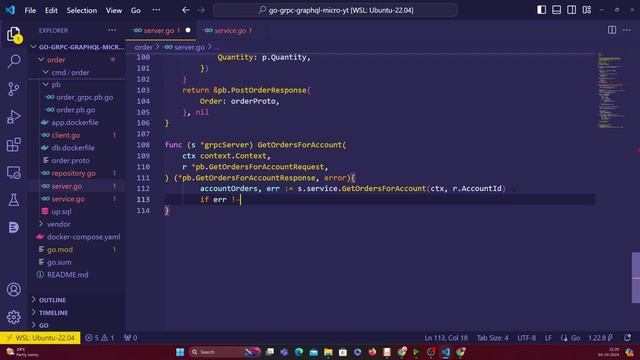
Task: Open go.sum file
Action: [x=77, y=262]
